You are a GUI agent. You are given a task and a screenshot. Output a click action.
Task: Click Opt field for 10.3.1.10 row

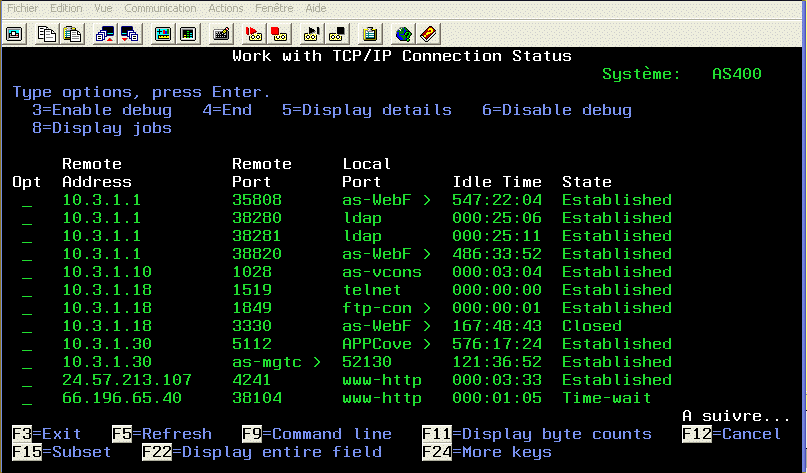[26, 272]
